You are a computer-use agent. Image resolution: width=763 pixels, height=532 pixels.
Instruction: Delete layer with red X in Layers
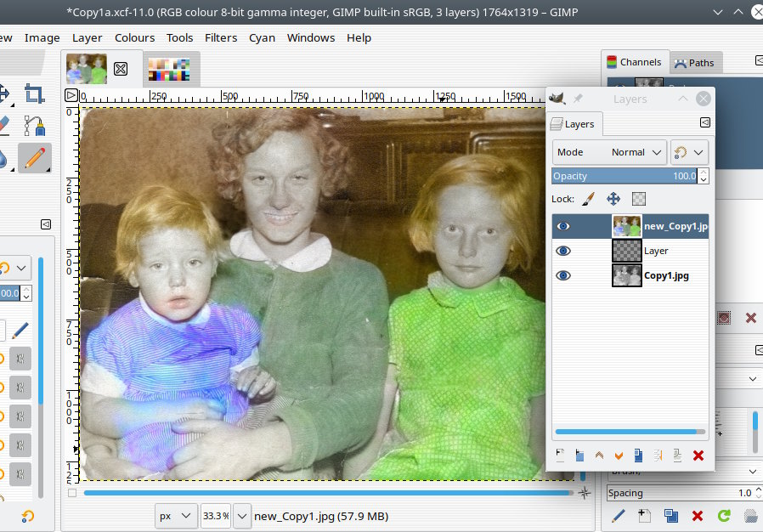click(x=698, y=456)
